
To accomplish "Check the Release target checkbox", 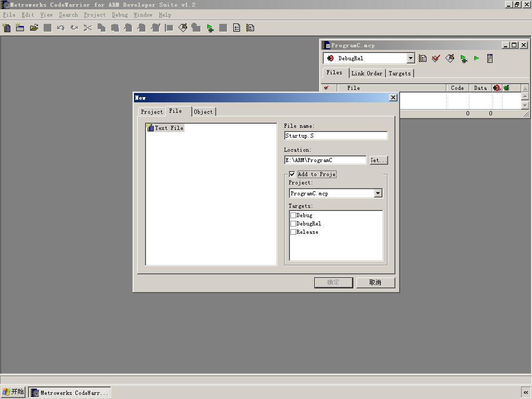I will (293, 232).
